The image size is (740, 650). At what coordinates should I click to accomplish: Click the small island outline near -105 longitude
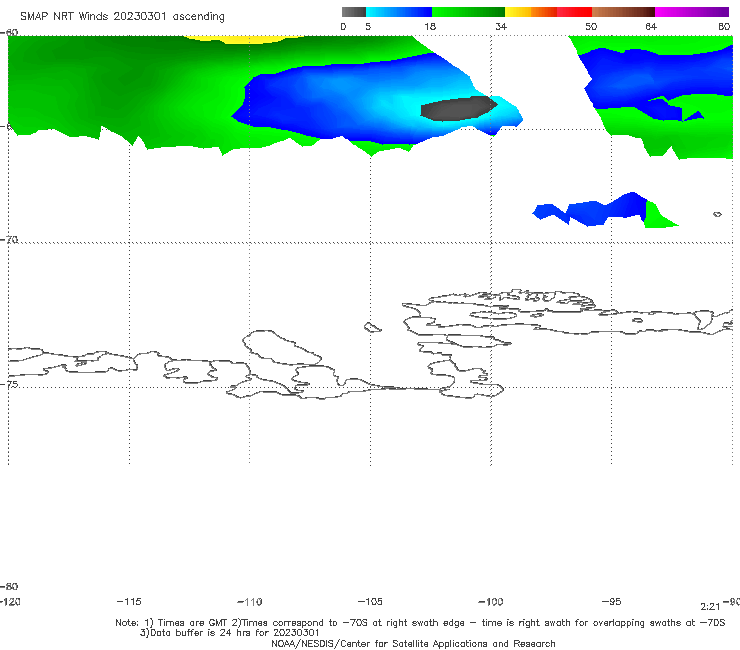coord(372,327)
